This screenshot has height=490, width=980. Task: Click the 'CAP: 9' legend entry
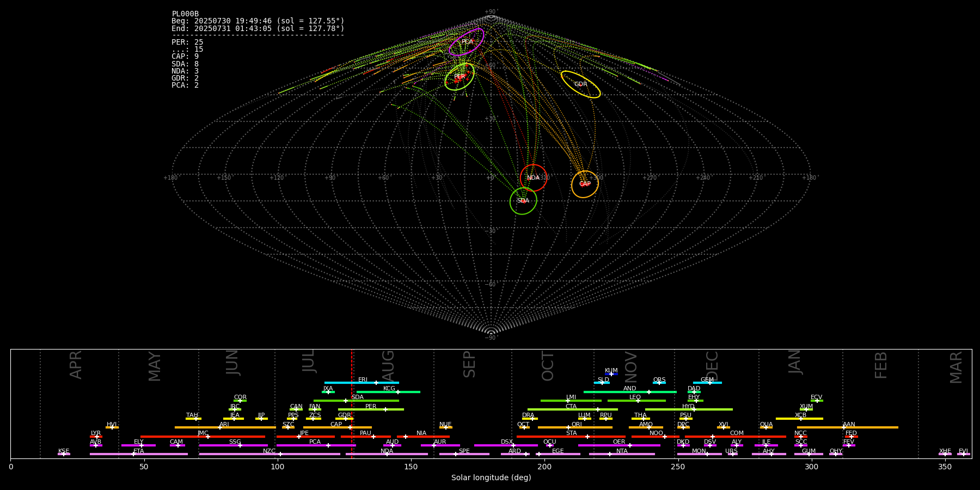(185, 57)
